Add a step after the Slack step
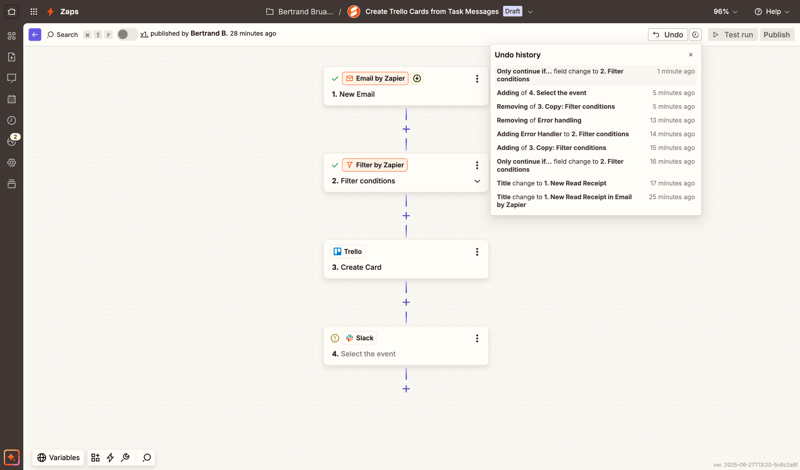The width and height of the screenshot is (800, 470). [406, 389]
